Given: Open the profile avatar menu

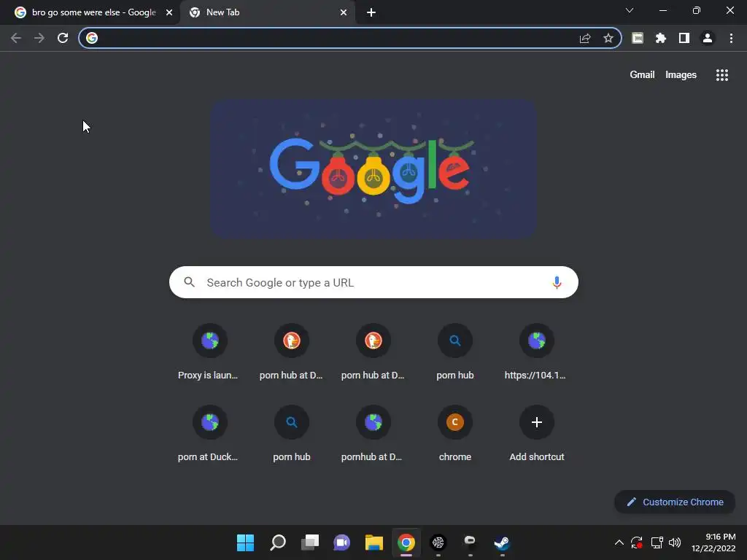Looking at the screenshot, I should click(708, 38).
